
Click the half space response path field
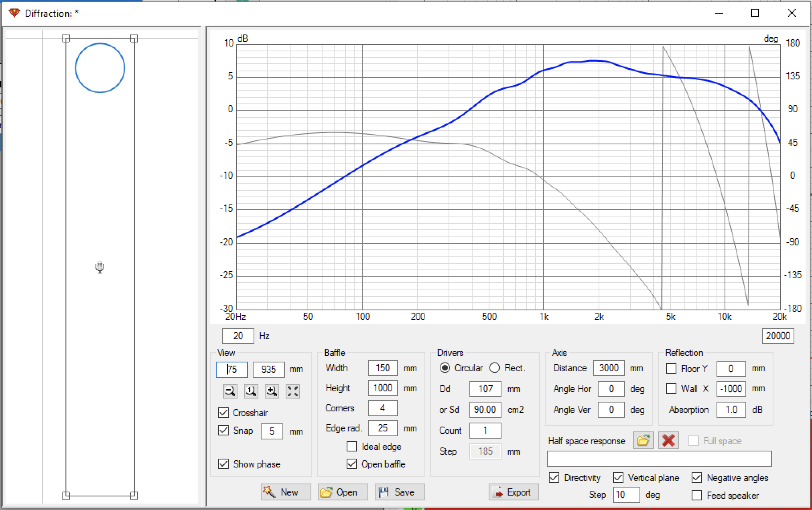pos(659,459)
